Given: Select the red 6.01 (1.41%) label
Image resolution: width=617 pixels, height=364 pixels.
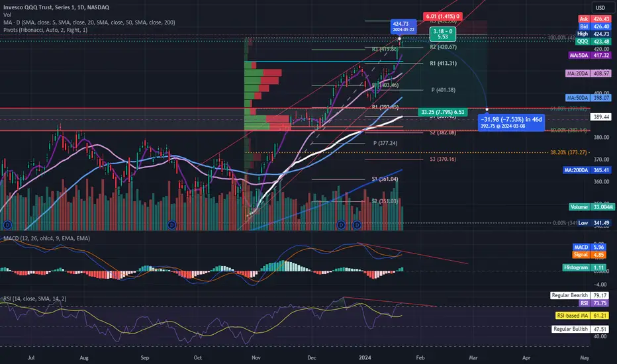Looking at the screenshot, I should coord(443,17).
